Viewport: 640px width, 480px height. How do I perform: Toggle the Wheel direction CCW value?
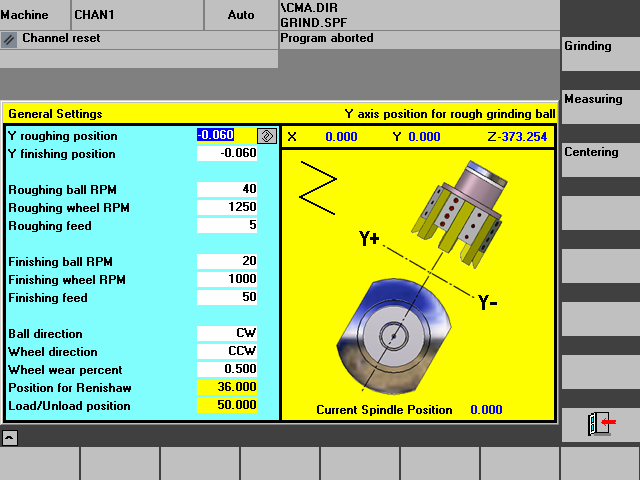[227, 351]
